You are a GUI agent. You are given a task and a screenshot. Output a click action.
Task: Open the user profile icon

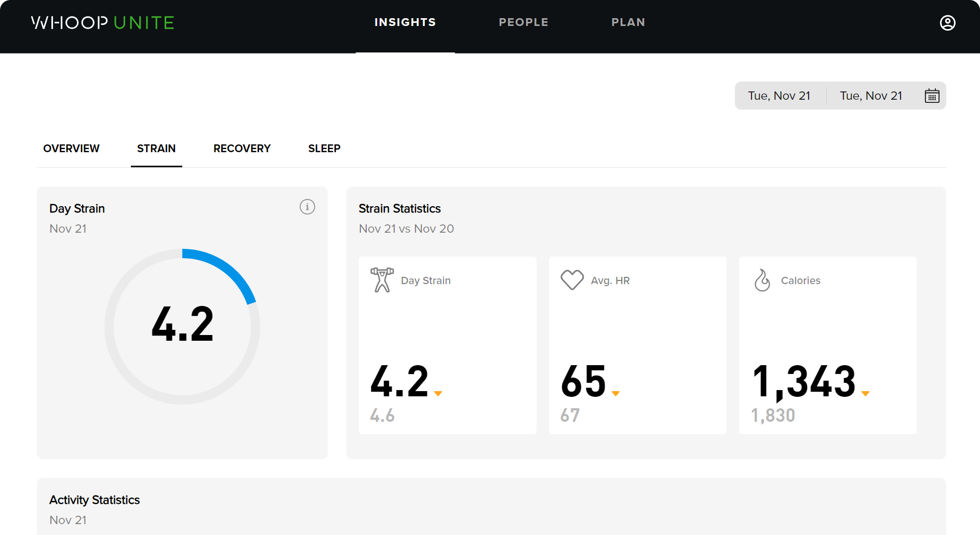click(x=948, y=23)
